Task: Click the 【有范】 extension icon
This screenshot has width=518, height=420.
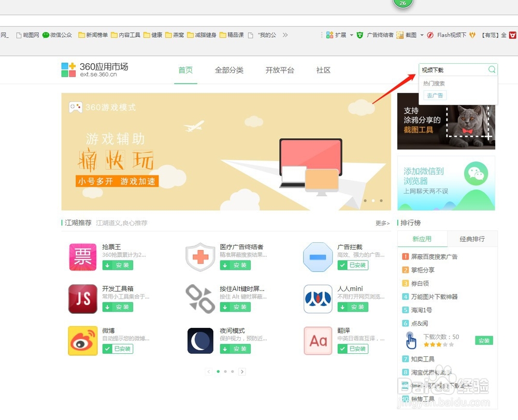Action: click(472, 35)
